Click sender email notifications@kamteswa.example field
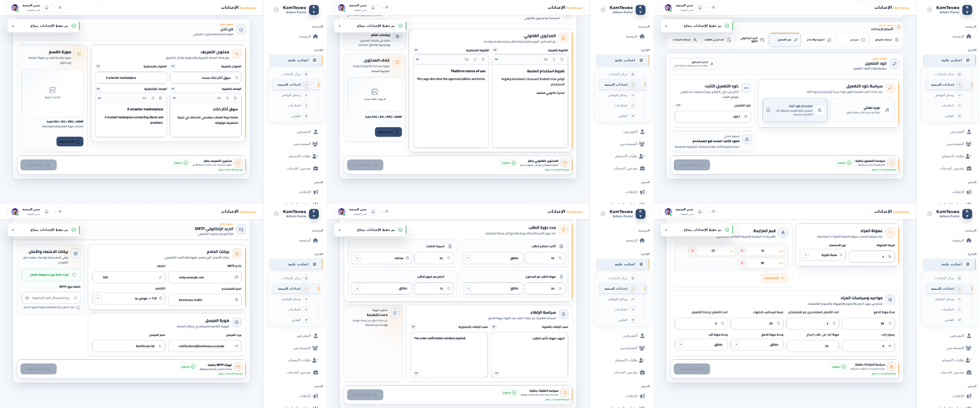This screenshot has width=980, height=408. pyautogui.click(x=205, y=346)
